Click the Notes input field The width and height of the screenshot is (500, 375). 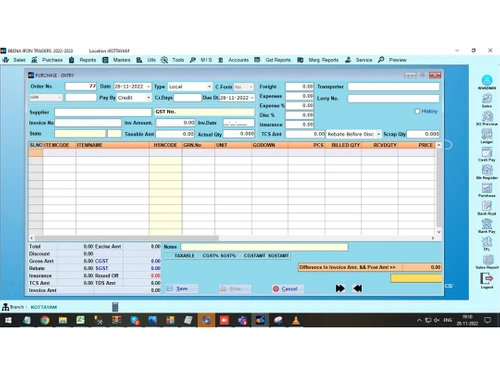tap(264, 247)
